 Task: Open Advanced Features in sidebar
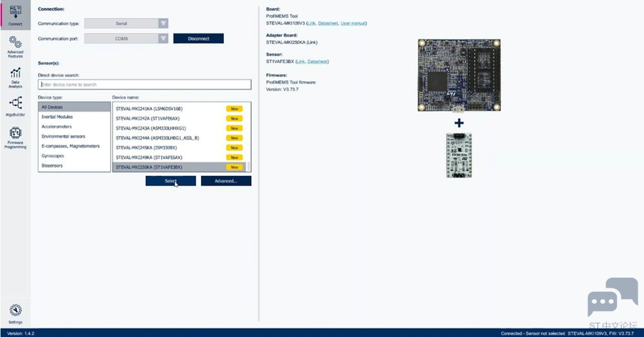[15, 47]
